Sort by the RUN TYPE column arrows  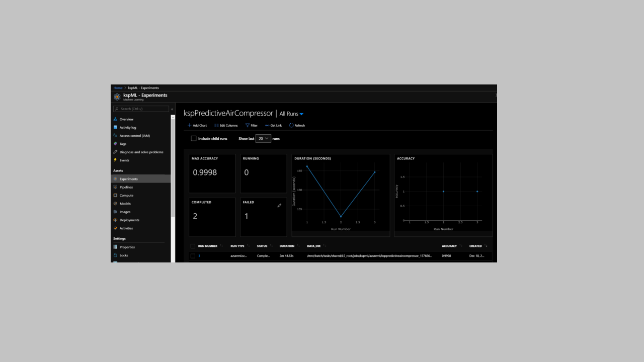click(249, 246)
